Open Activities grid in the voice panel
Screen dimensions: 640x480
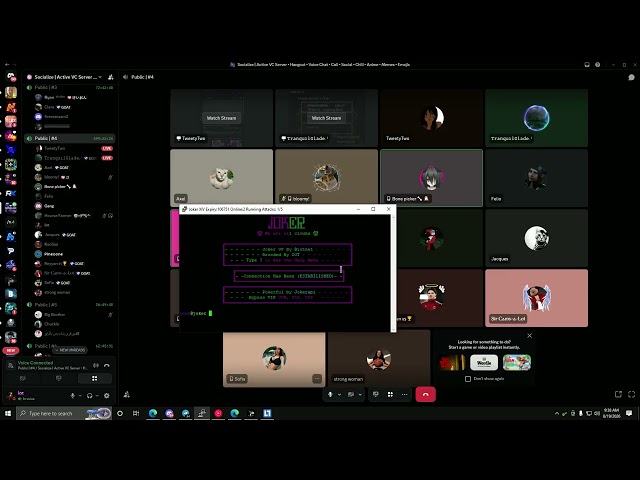pos(94,378)
